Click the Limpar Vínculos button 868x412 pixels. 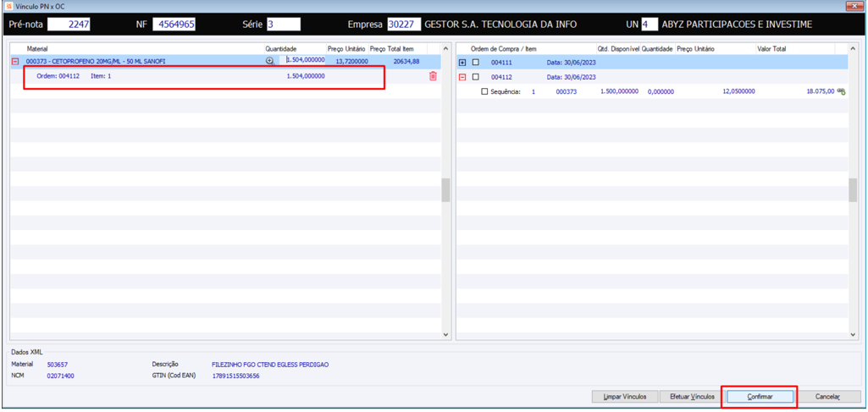pyautogui.click(x=624, y=397)
